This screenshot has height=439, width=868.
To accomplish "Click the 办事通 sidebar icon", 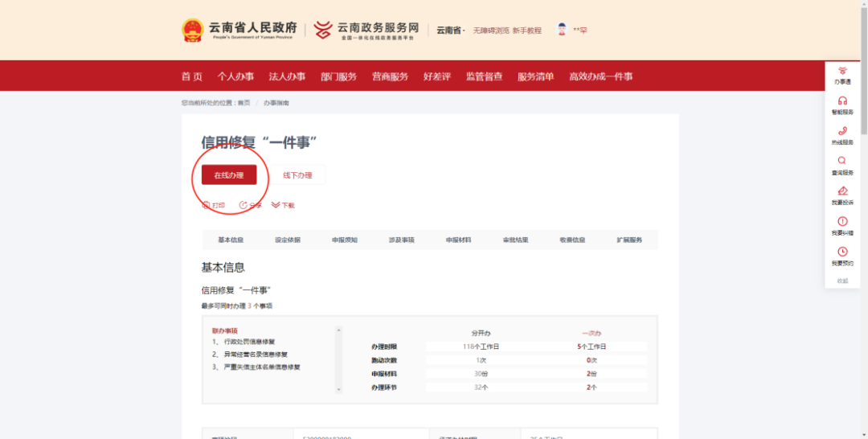I will [842, 72].
